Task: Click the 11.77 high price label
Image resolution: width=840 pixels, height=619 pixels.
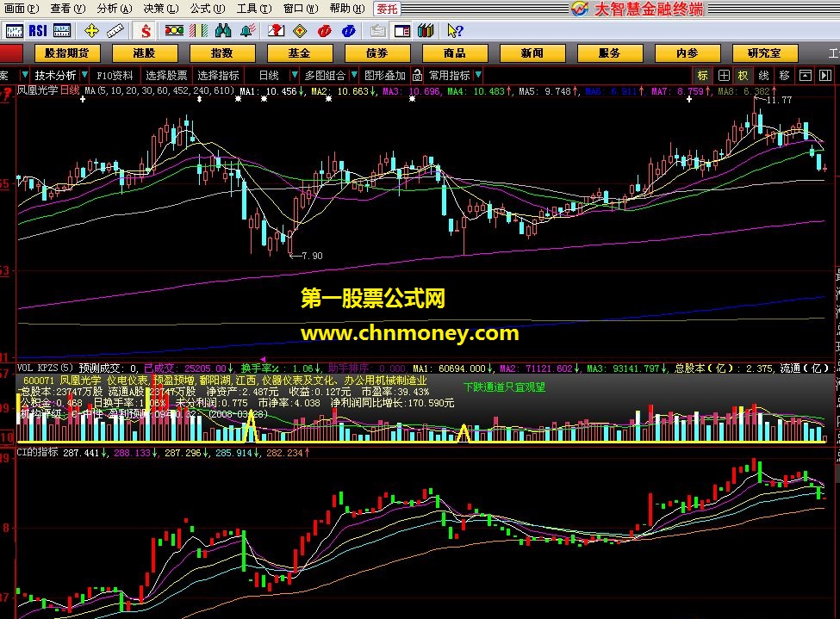Action: coord(779,100)
